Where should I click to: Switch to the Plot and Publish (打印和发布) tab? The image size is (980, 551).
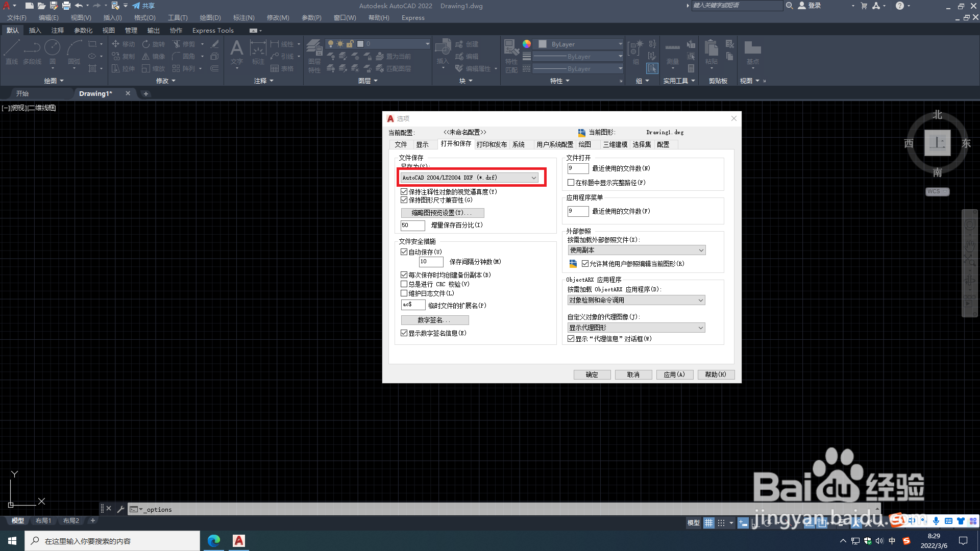[492, 144]
